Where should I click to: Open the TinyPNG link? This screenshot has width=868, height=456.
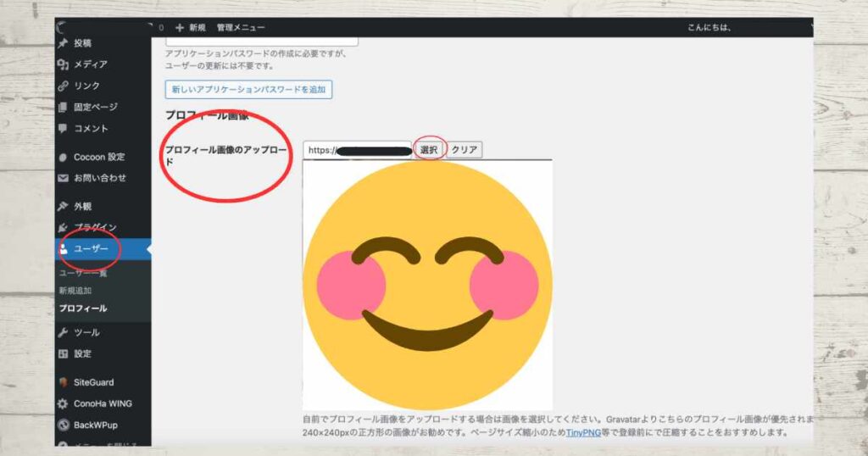click(x=583, y=433)
